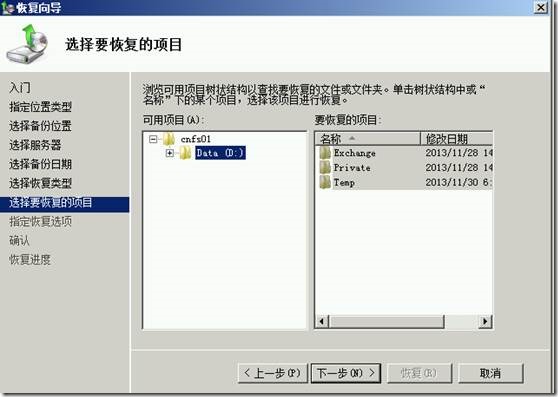558x397 pixels.
Task: Click the 确认 step
Action: tap(19, 240)
